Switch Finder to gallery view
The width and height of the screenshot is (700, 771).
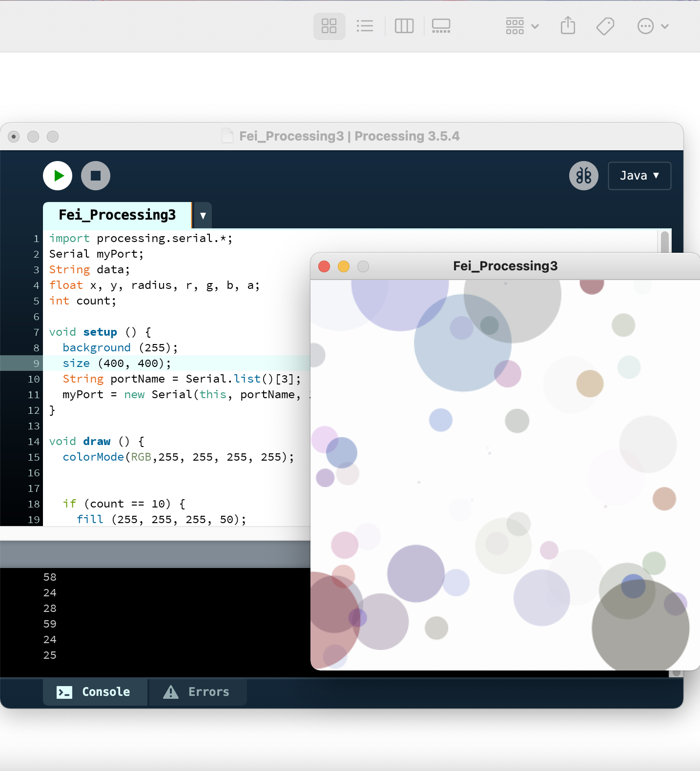point(441,26)
